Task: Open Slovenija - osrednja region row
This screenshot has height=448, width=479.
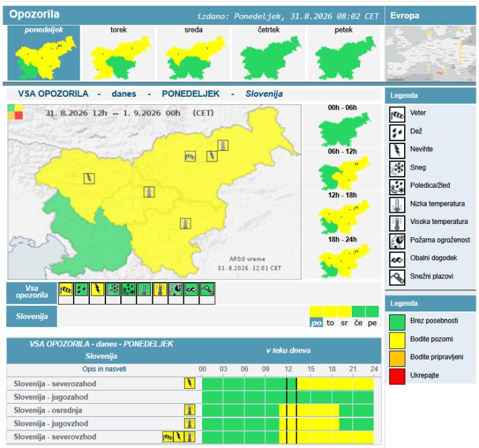Action: [x=194, y=410]
